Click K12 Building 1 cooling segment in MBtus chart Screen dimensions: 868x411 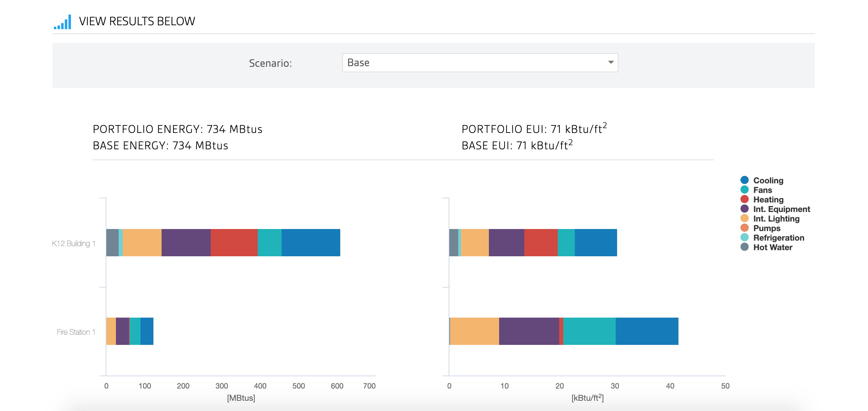[x=311, y=243]
